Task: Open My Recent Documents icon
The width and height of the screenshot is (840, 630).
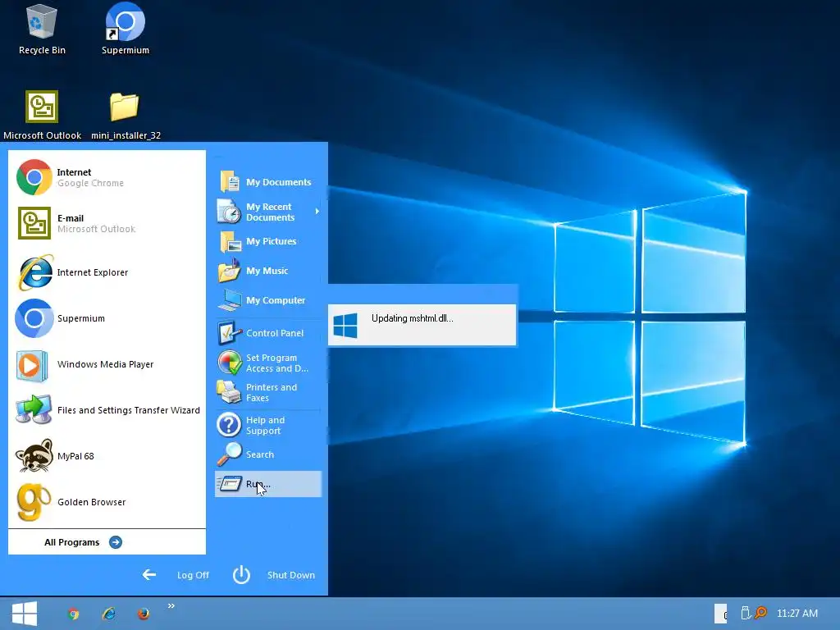Action: point(230,212)
